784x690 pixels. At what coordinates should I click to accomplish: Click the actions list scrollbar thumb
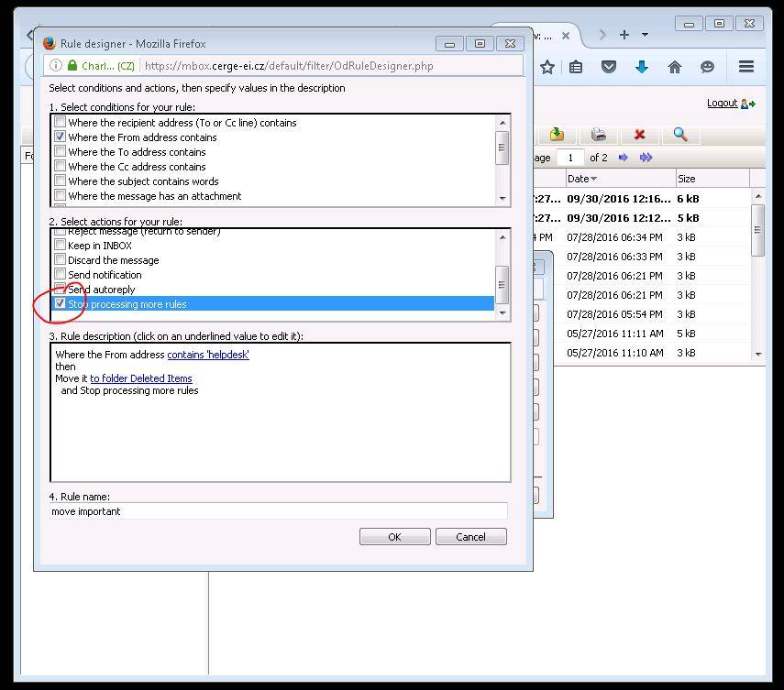click(502, 285)
